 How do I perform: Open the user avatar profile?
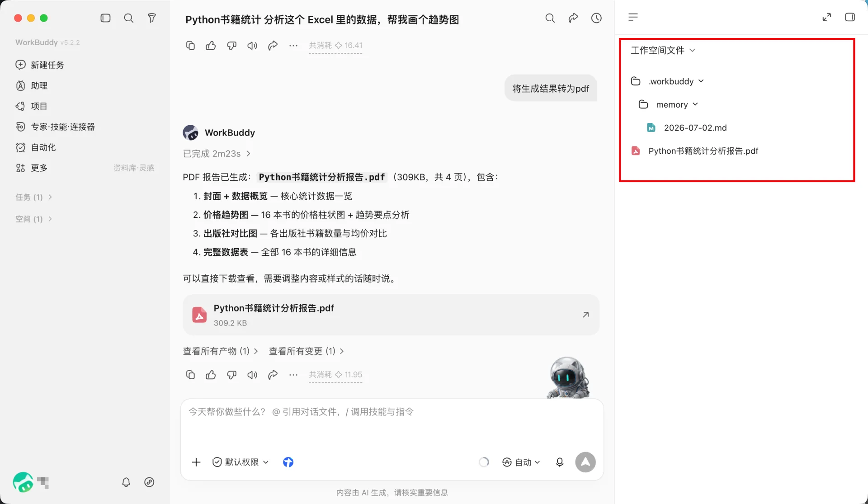23,482
